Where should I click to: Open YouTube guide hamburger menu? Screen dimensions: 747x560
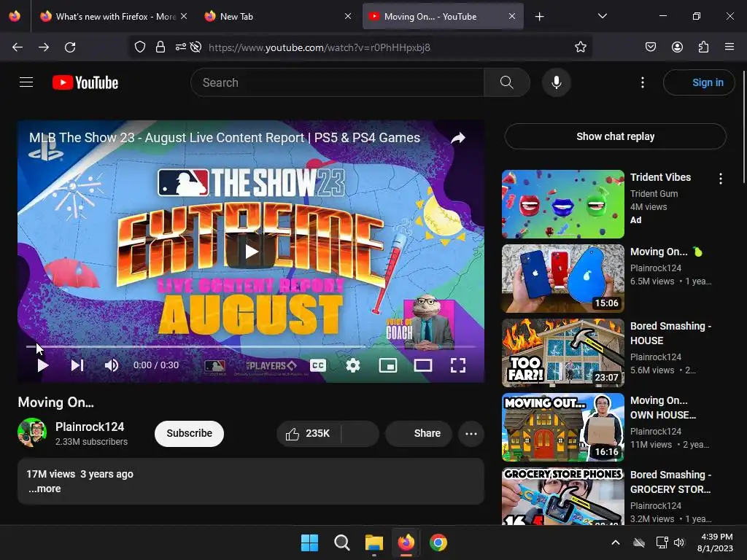coord(26,82)
